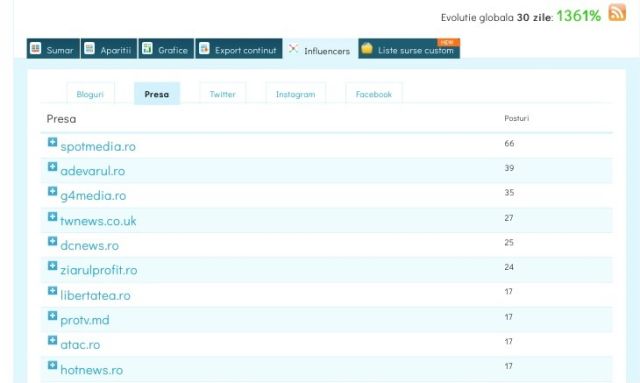Screen dimensions: 640x383
Task: Expand the atac.ro row
Action: (52, 340)
